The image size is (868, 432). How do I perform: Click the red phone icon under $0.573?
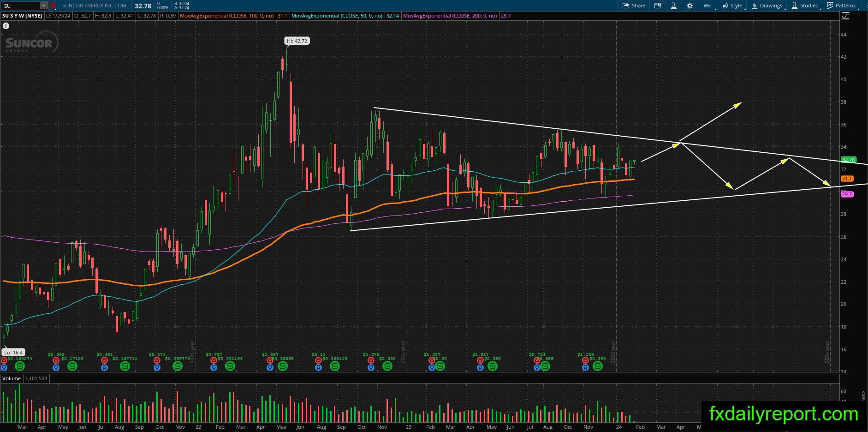pyautogui.click(x=157, y=360)
